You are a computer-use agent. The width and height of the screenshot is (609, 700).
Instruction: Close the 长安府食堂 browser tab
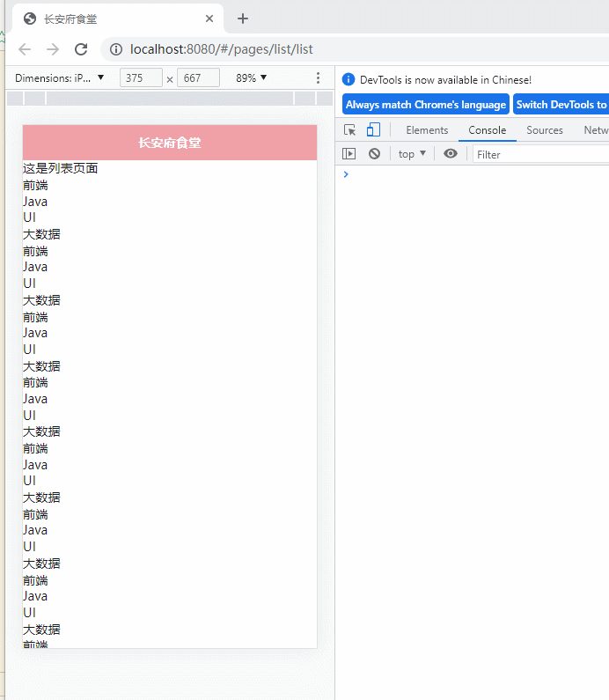(x=209, y=18)
